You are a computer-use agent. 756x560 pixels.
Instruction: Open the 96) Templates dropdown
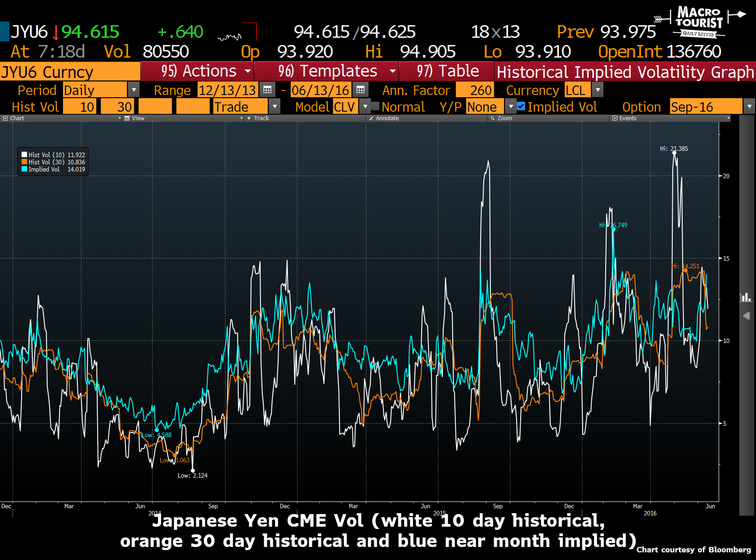[327, 71]
